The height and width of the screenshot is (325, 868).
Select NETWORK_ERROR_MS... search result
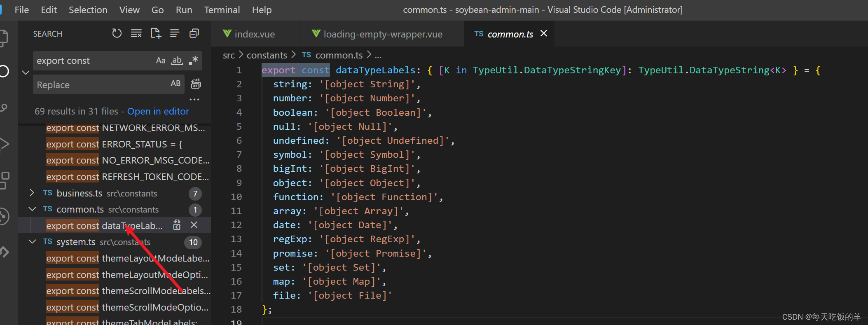126,128
